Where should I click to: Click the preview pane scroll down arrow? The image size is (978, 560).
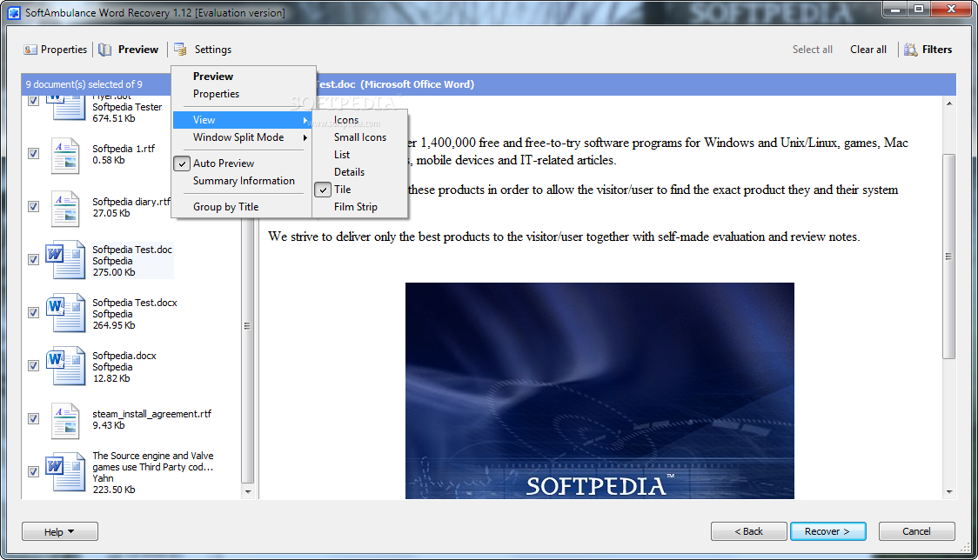click(x=948, y=491)
